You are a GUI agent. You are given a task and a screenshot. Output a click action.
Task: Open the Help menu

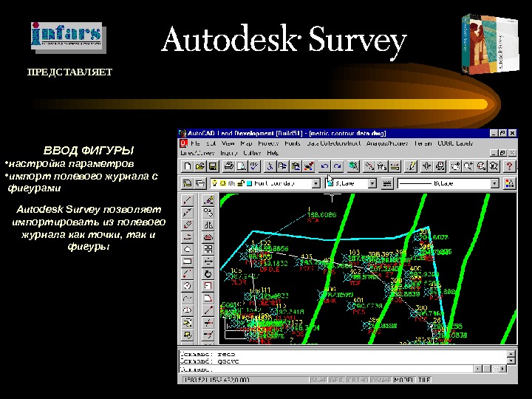[273, 153]
